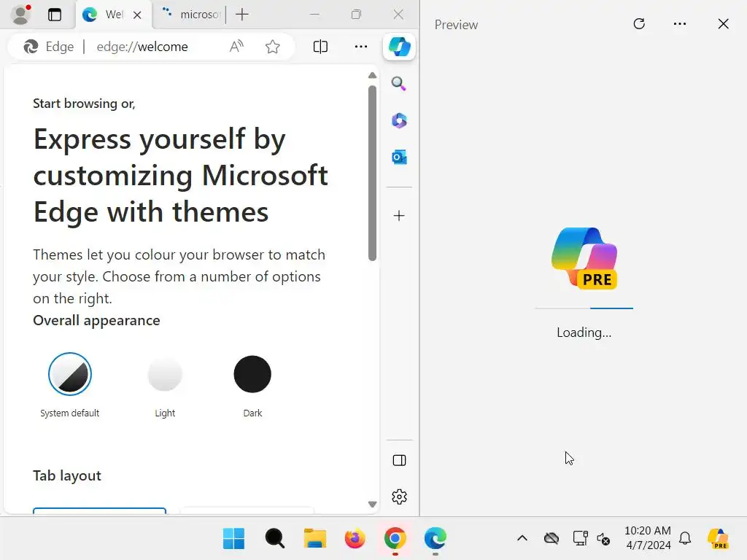
Task: Select System default appearance
Action: click(70, 374)
